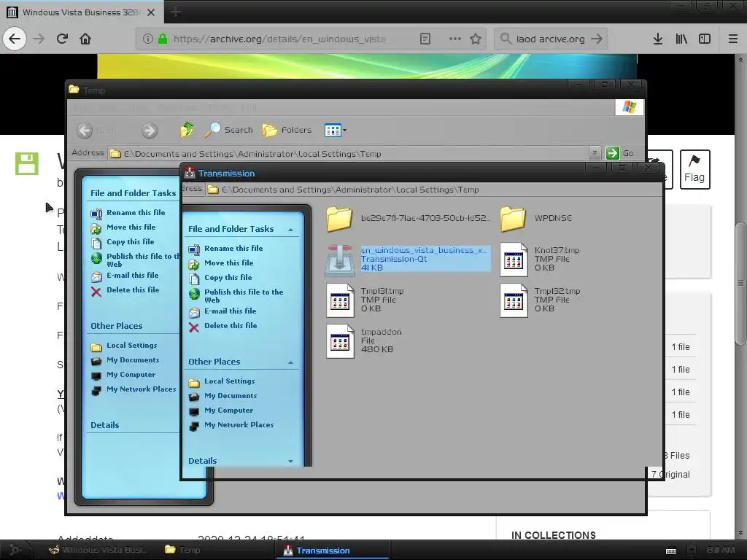Screen dimensions: 747x560
Task: Click keyboard icon in system tray
Action: (671, 551)
